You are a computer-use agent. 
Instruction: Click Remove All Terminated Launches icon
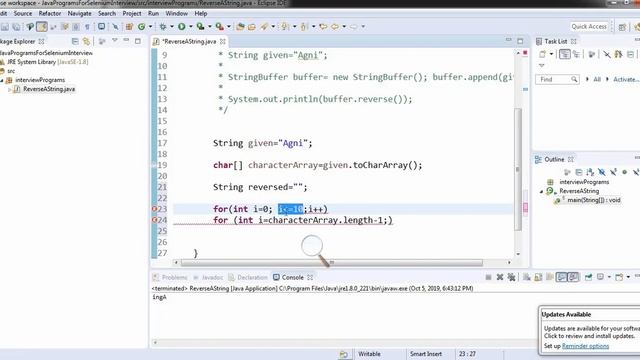tap(511, 277)
